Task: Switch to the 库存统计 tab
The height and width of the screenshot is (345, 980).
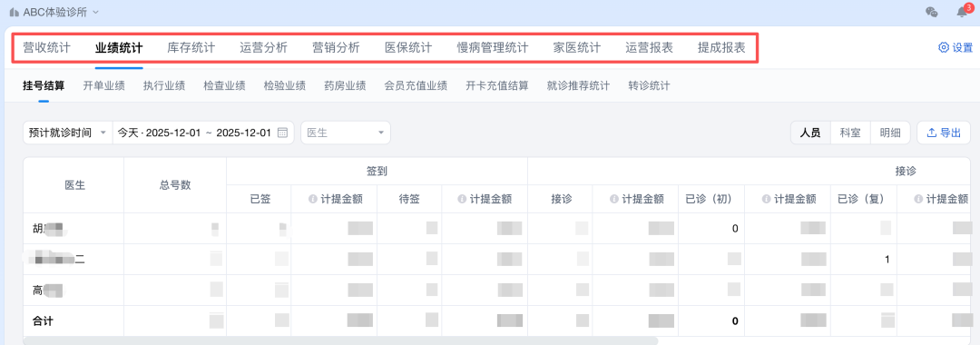Action: coord(191,48)
